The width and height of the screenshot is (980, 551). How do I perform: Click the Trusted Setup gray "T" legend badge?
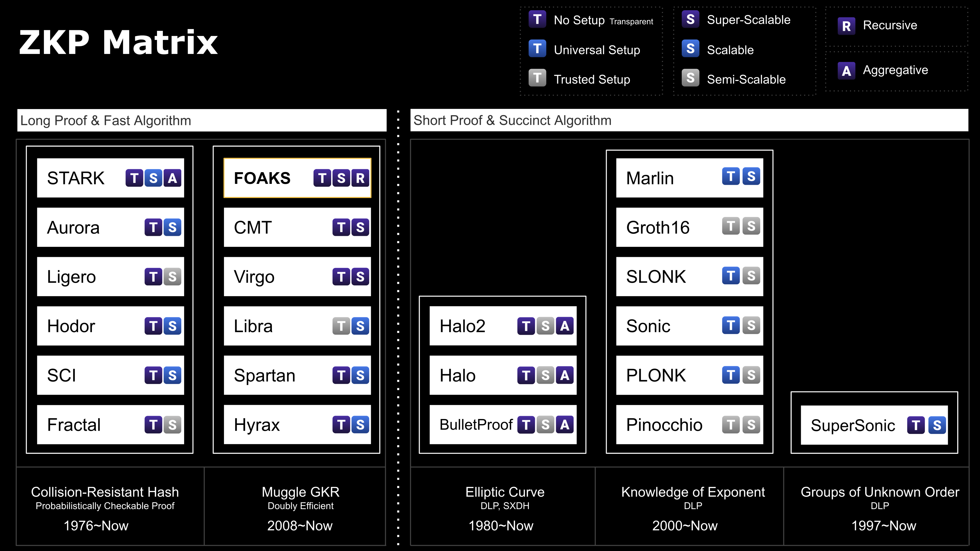coord(537,78)
